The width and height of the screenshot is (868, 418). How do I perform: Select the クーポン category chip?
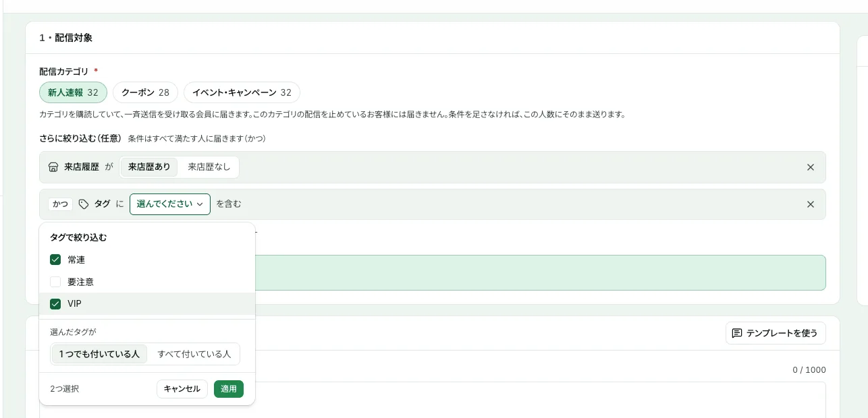145,92
